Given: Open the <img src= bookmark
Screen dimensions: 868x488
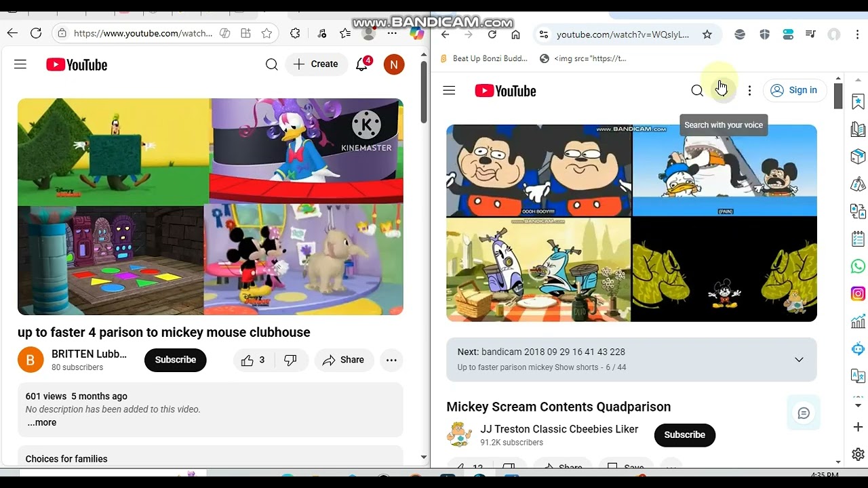Looking at the screenshot, I should point(583,58).
